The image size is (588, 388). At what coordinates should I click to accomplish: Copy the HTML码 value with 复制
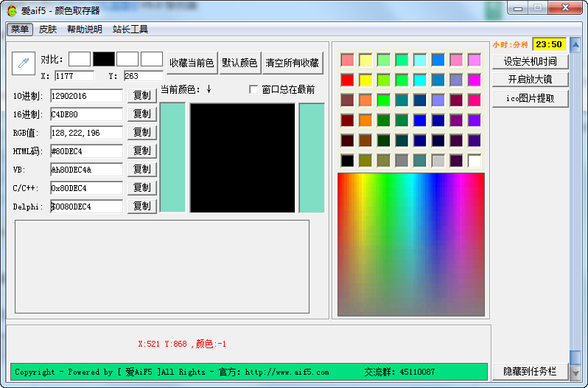(142, 150)
